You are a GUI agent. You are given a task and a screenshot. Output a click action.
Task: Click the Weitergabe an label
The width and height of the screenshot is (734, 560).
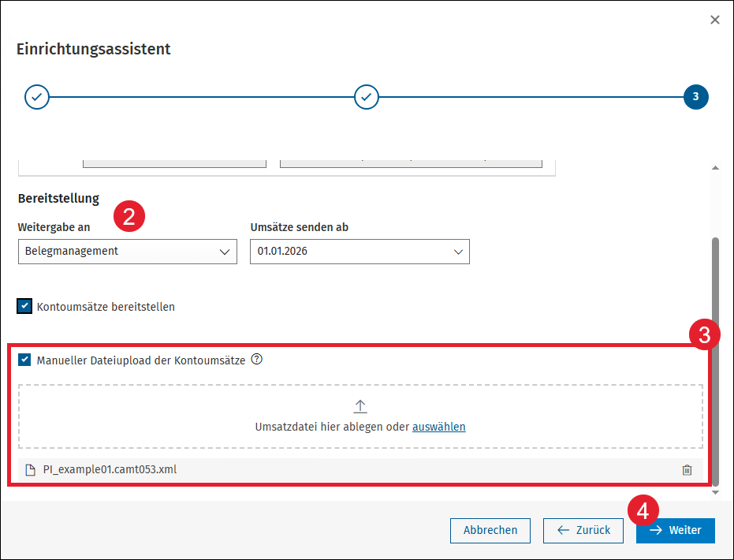(x=54, y=227)
